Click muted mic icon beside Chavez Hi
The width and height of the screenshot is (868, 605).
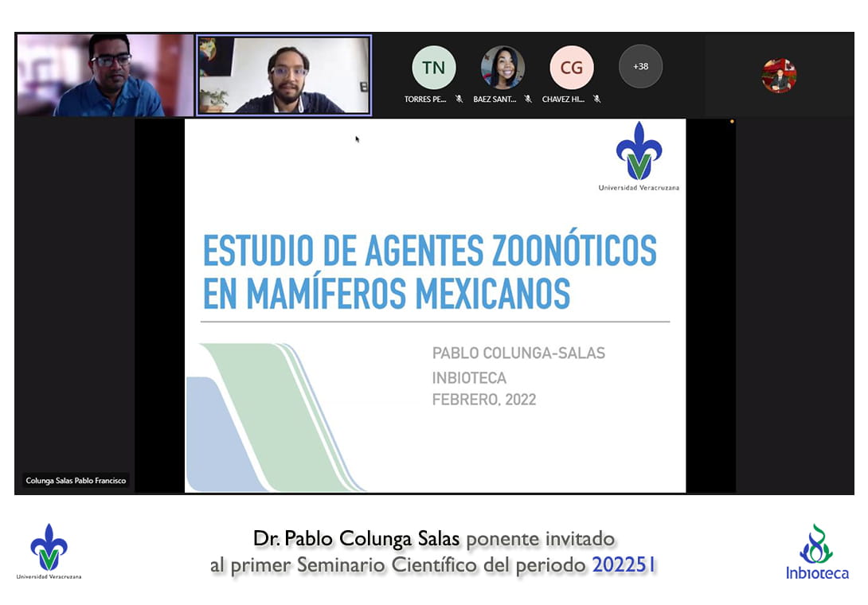(x=596, y=100)
